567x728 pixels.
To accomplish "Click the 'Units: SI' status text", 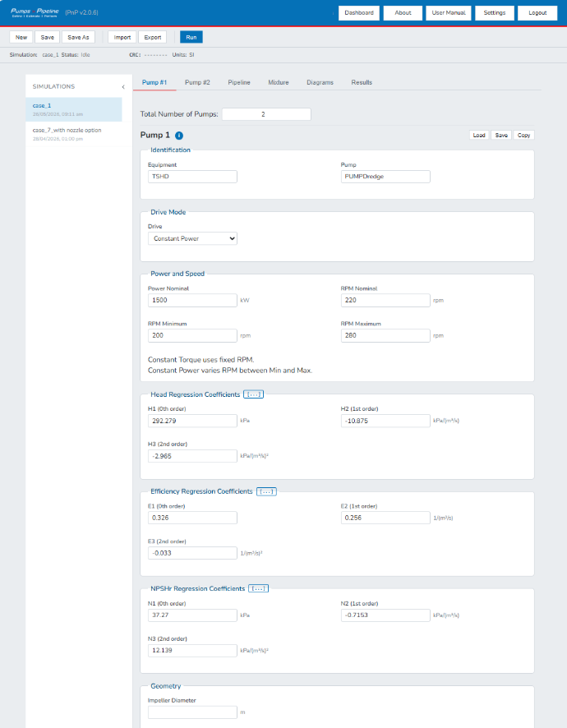I will pos(183,55).
